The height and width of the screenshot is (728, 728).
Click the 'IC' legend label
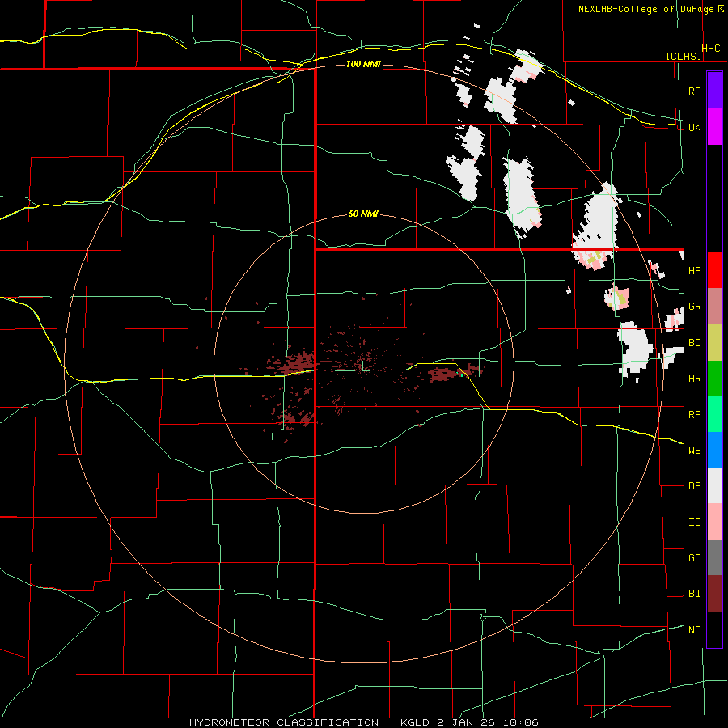[x=695, y=522]
